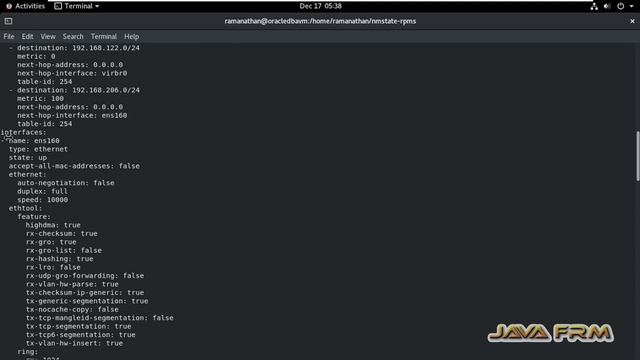Click the 'feature:' line
This screenshot has height=360, width=640.
tap(34, 217)
